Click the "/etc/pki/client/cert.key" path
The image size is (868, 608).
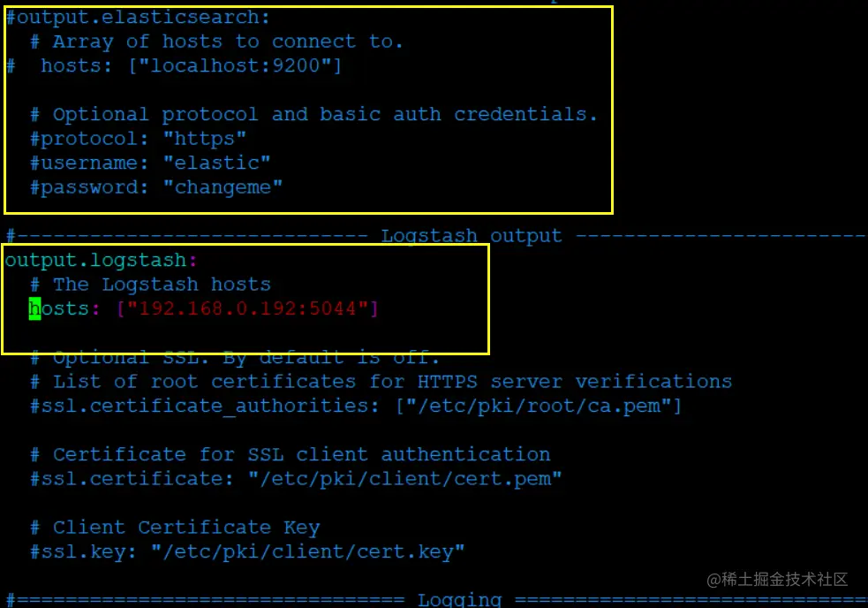coord(308,551)
